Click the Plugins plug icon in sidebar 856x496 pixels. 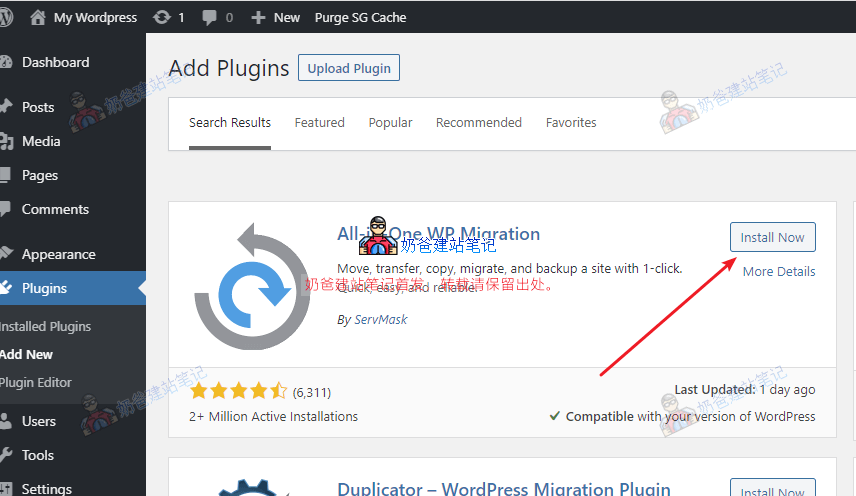(6, 288)
